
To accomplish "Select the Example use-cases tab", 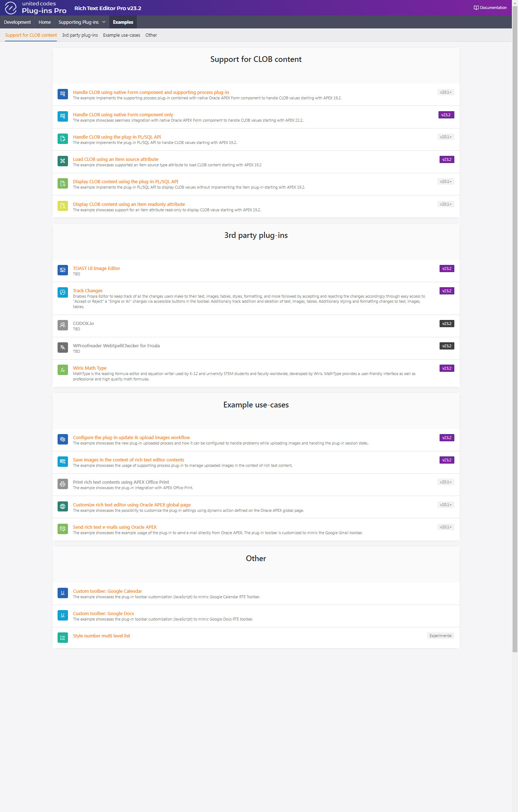I will pos(122,35).
